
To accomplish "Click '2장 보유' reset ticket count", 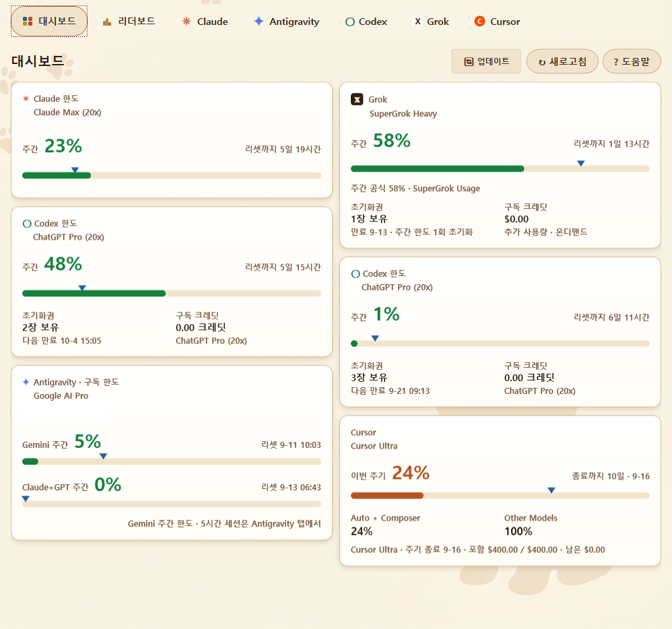I will point(40,327).
